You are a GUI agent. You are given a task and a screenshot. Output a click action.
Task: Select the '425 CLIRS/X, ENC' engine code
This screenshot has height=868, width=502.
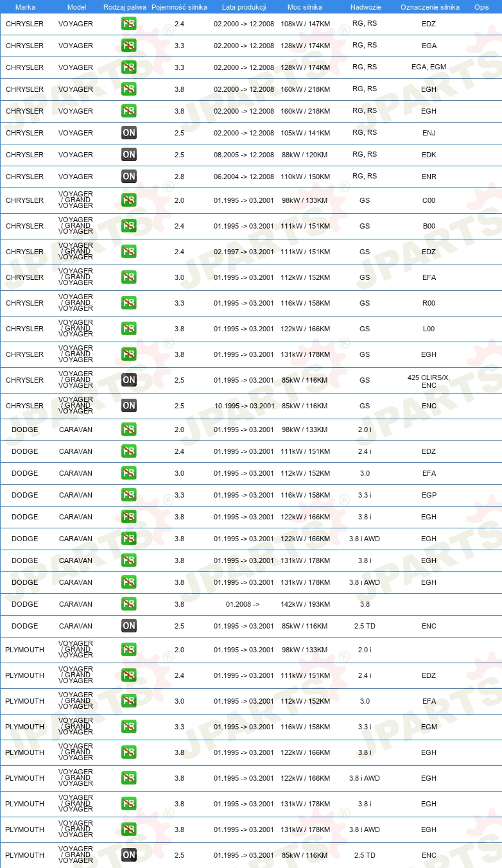429,381
